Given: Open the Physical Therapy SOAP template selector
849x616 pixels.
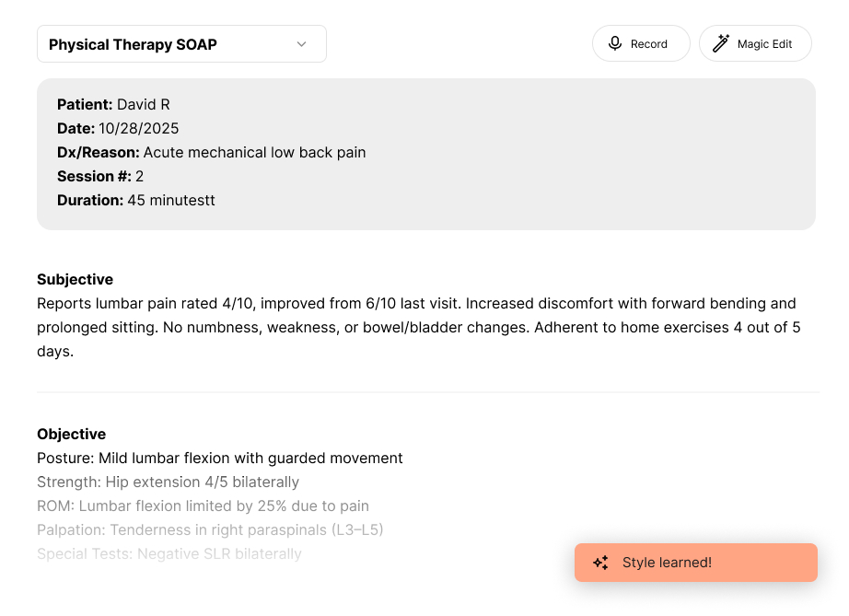Looking at the screenshot, I should 181,44.
